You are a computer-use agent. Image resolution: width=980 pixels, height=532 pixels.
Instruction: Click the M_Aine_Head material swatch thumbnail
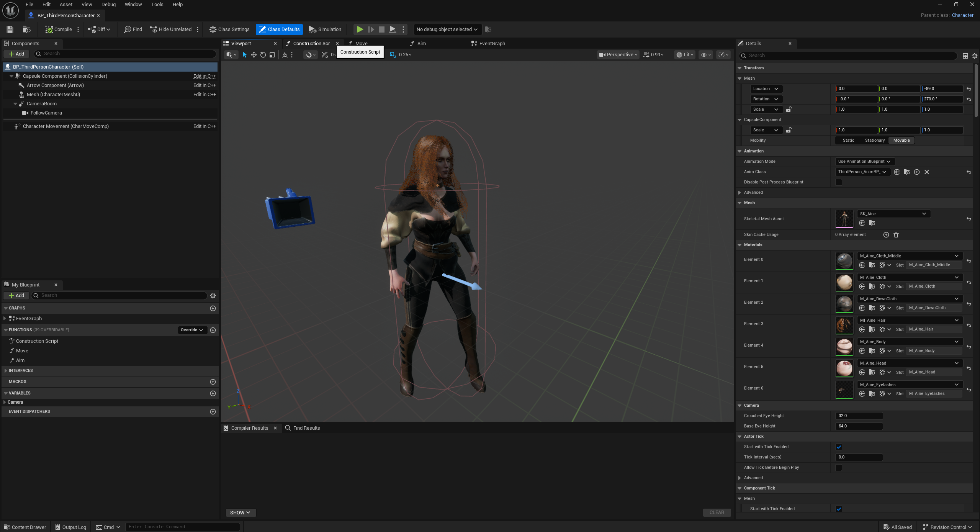[x=844, y=368]
